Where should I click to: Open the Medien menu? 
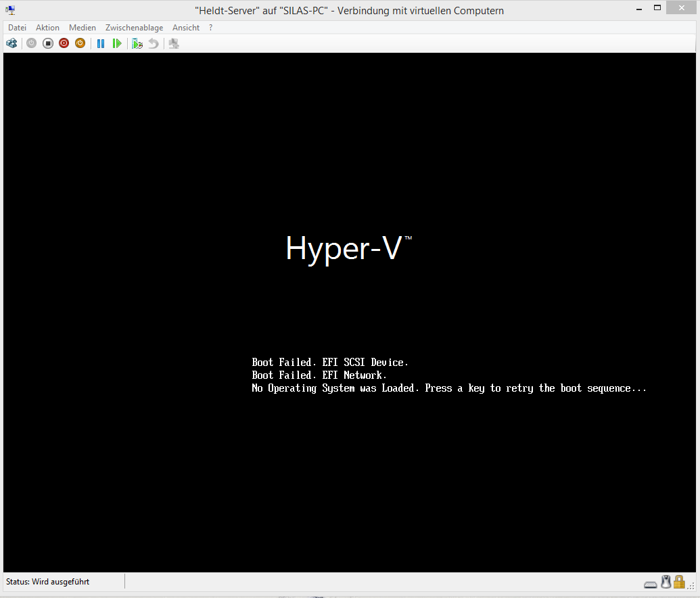tap(82, 28)
